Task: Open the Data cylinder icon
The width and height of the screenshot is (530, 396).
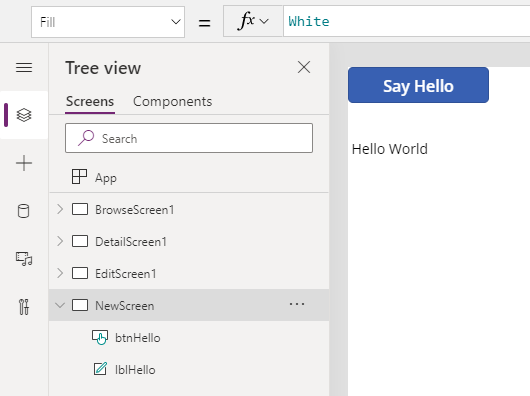Action: [24, 211]
